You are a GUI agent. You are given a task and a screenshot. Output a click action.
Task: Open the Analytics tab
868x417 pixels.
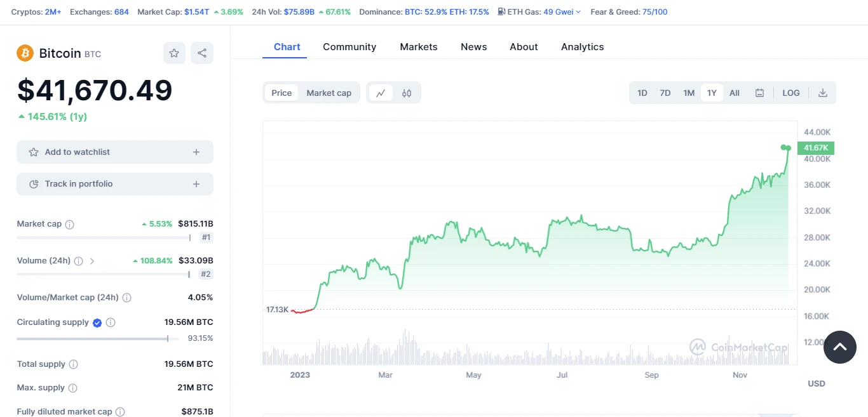(x=583, y=47)
